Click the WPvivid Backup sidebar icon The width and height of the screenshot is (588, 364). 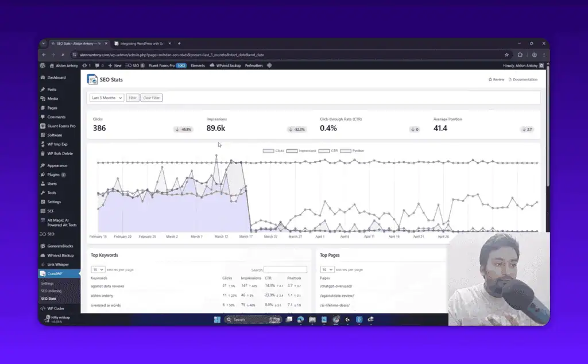(42, 255)
